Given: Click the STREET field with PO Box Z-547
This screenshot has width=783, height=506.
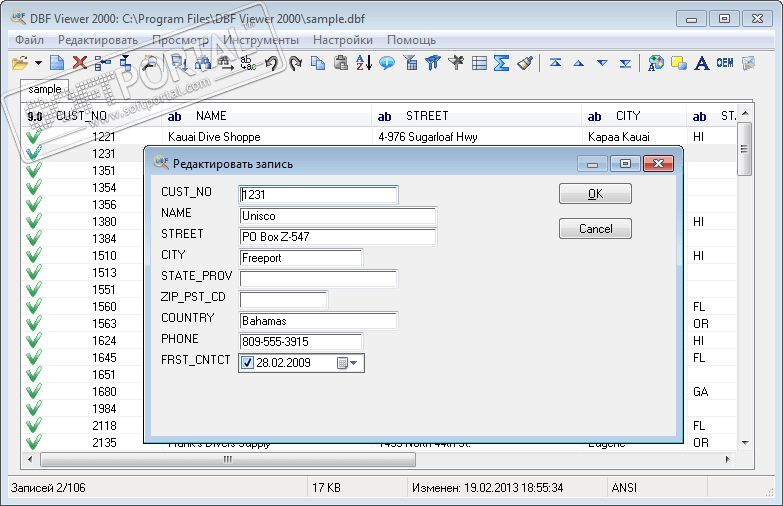Looking at the screenshot, I should (338, 237).
